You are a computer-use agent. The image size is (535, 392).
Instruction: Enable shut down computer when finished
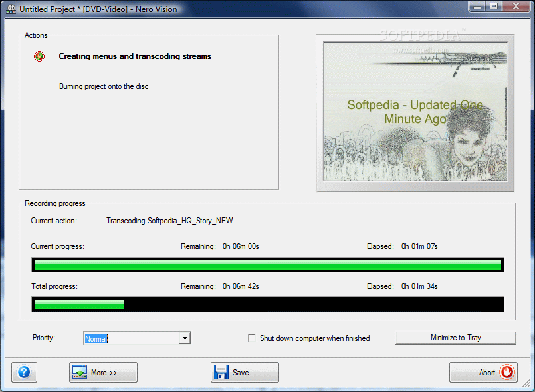pos(252,338)
